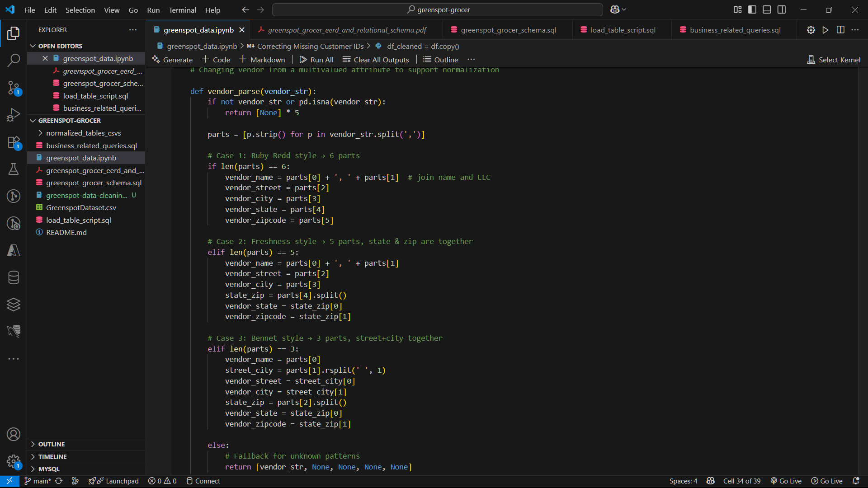Click Spaces: 4 indentation setting
The height and width of the screenshot is (488, 868).
(683, 481)
